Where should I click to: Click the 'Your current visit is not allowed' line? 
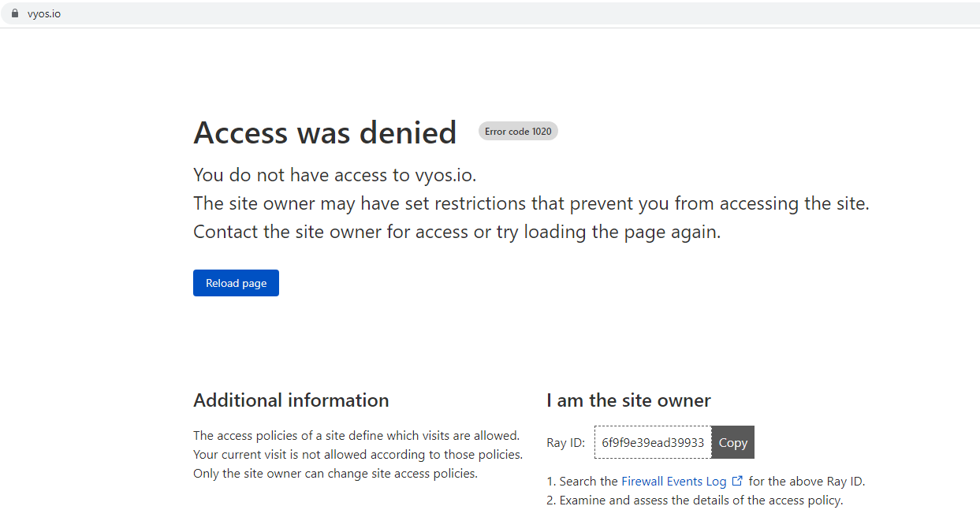tap(357, 455)
